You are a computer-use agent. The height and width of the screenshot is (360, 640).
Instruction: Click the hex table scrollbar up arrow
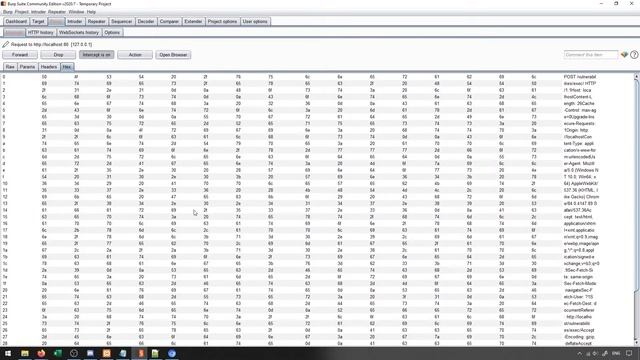click(x=636, y=76)
